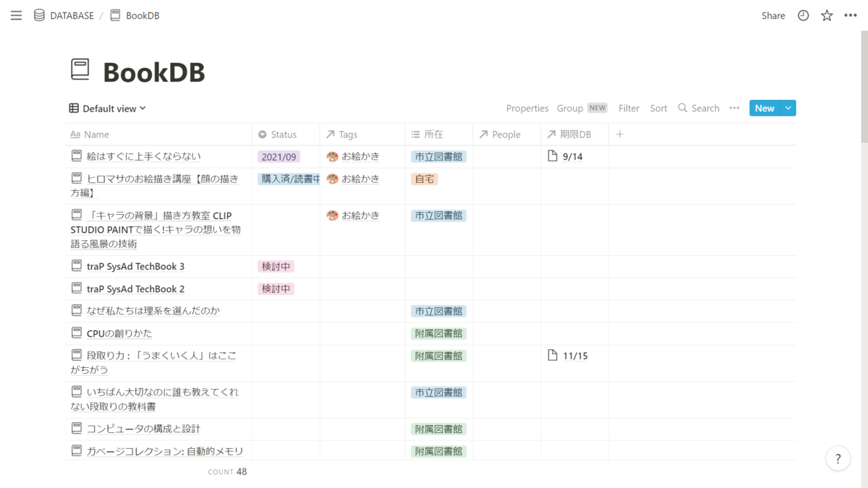Click the orange 自宅 location tag

(424, 179)
